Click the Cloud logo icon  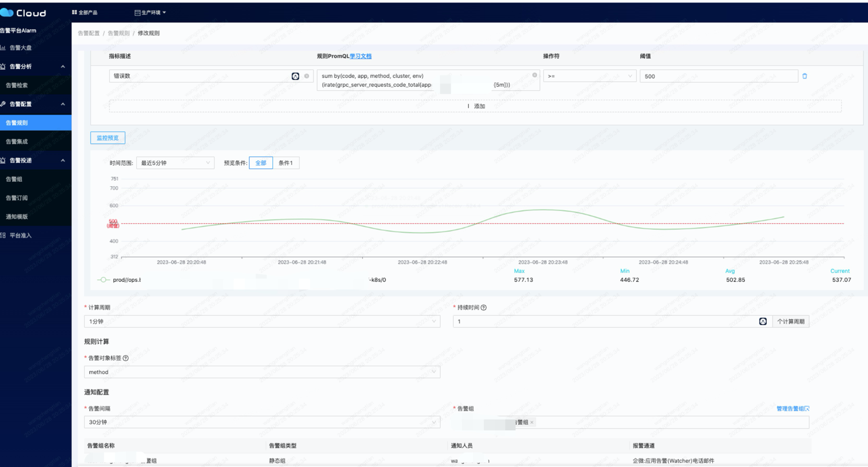tap(7, 12)
